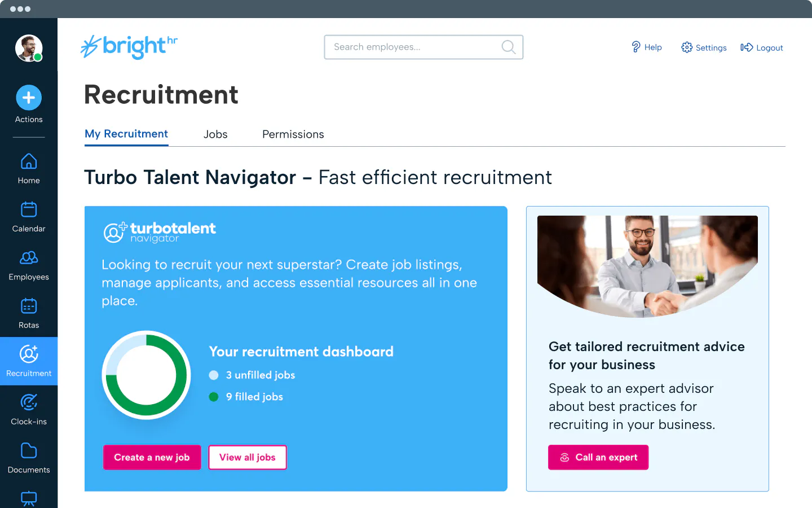Viewport: 812px width, 508px height.
Task: Click the user profile avatar
Action: (29, 48)
